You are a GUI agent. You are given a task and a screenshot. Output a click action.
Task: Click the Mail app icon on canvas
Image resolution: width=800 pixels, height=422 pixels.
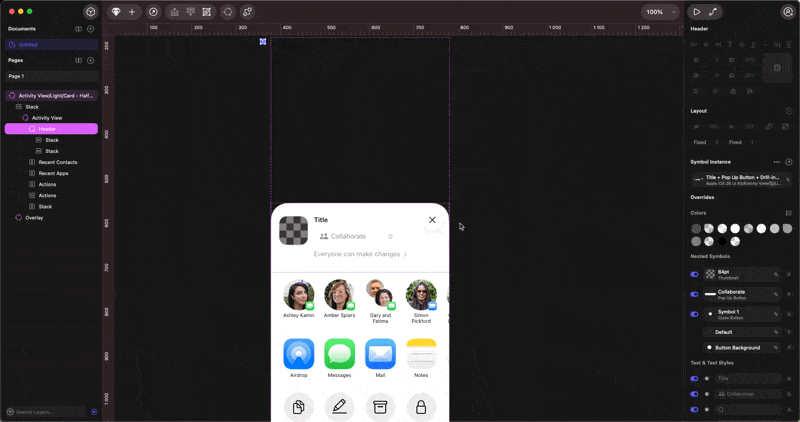(380, 354)
